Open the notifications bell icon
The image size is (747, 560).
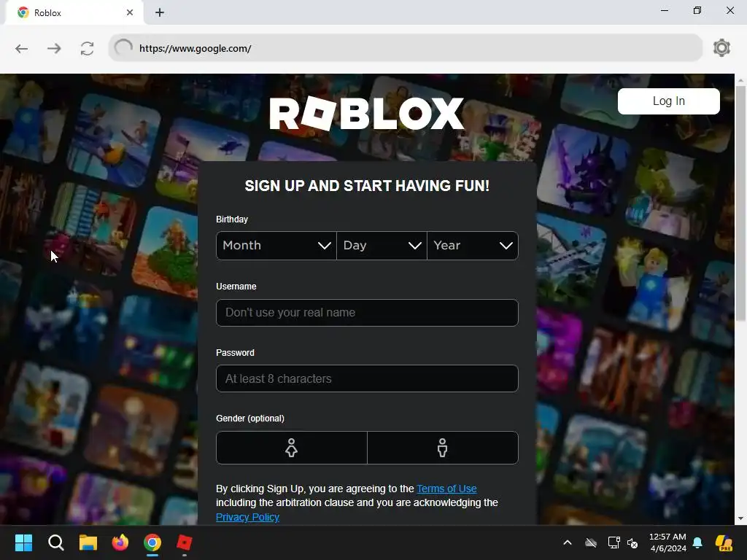pos(697,542)
